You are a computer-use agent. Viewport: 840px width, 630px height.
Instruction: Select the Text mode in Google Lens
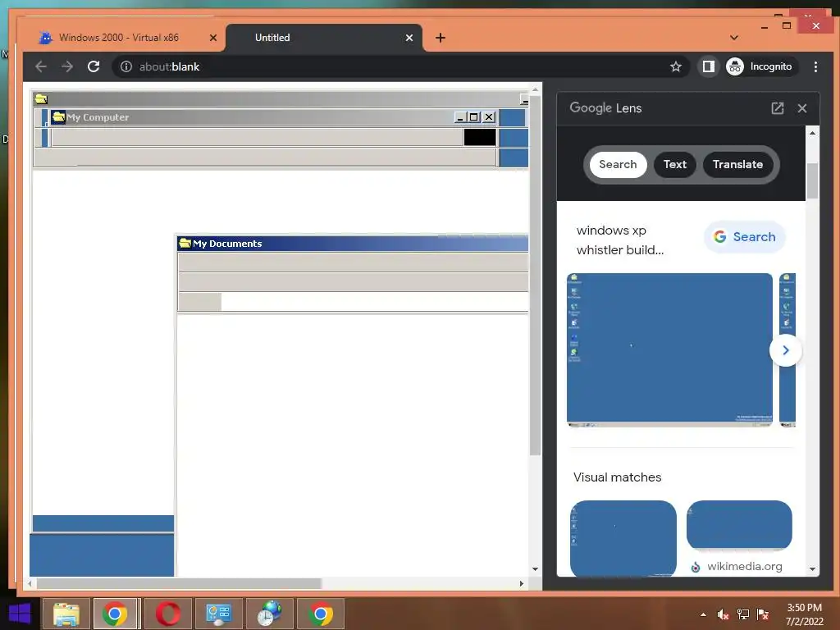coord(674,164)
